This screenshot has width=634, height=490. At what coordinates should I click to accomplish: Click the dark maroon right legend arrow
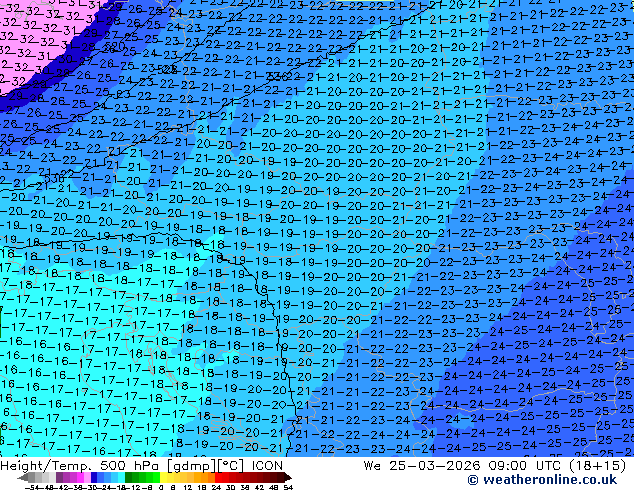[x=288, y=477]
